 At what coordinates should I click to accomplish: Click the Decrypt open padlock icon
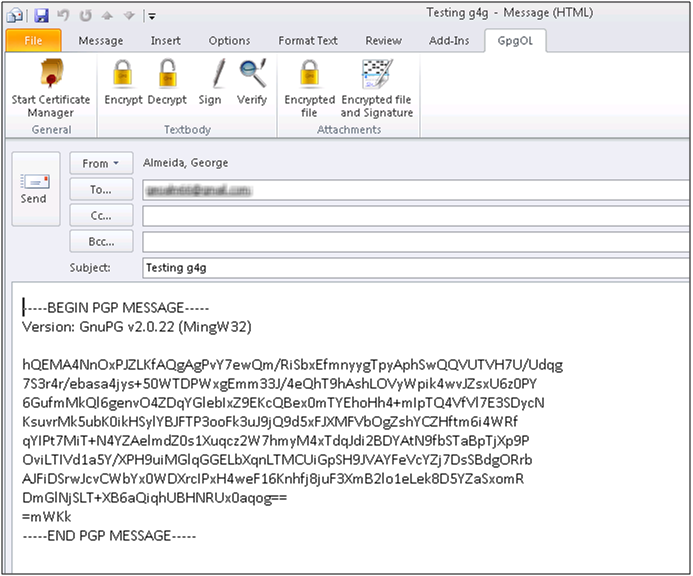[168, 73]
